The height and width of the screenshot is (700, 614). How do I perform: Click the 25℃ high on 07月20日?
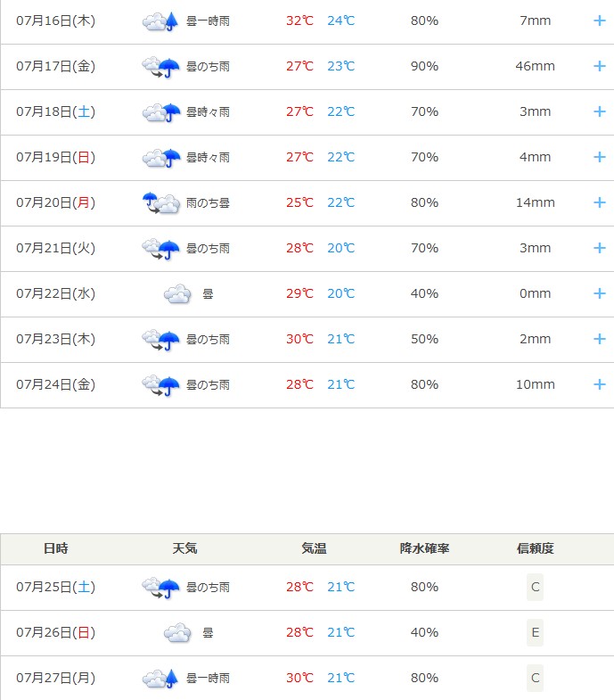pos(299,202)
